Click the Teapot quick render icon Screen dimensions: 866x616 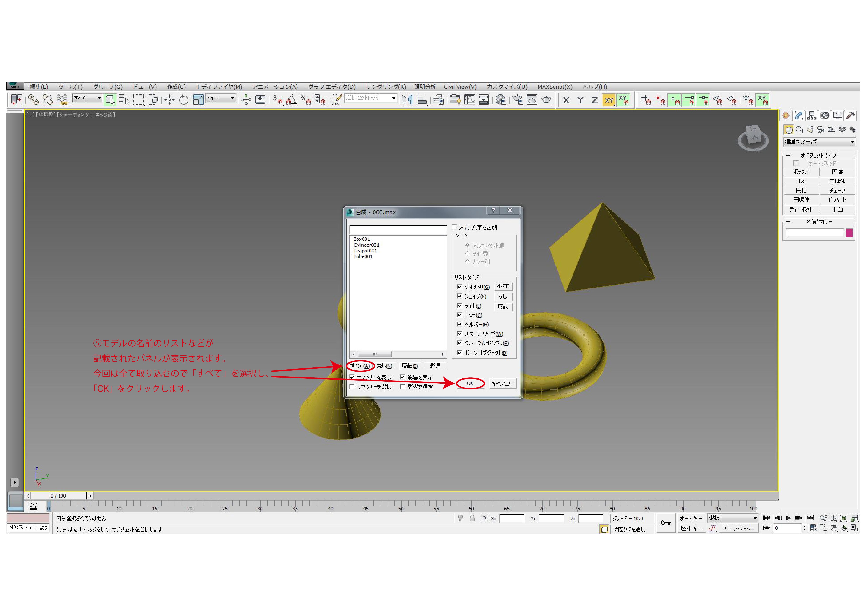(546, 100)
